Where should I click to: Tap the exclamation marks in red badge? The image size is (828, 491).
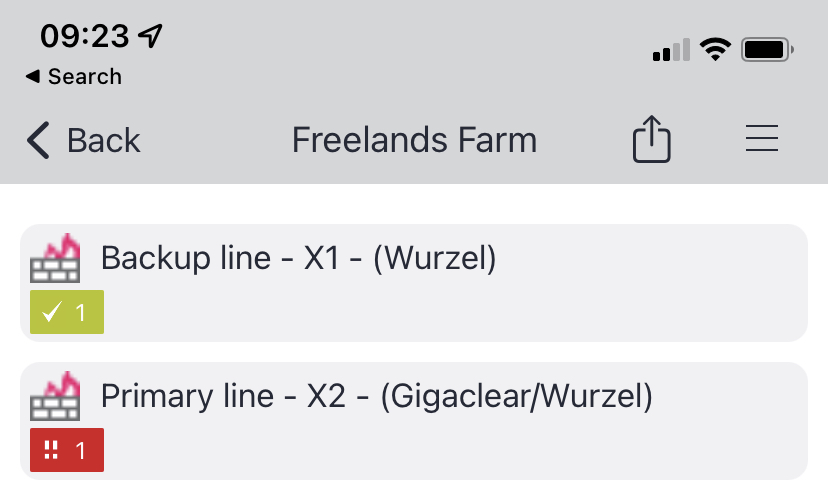[52, 450]
